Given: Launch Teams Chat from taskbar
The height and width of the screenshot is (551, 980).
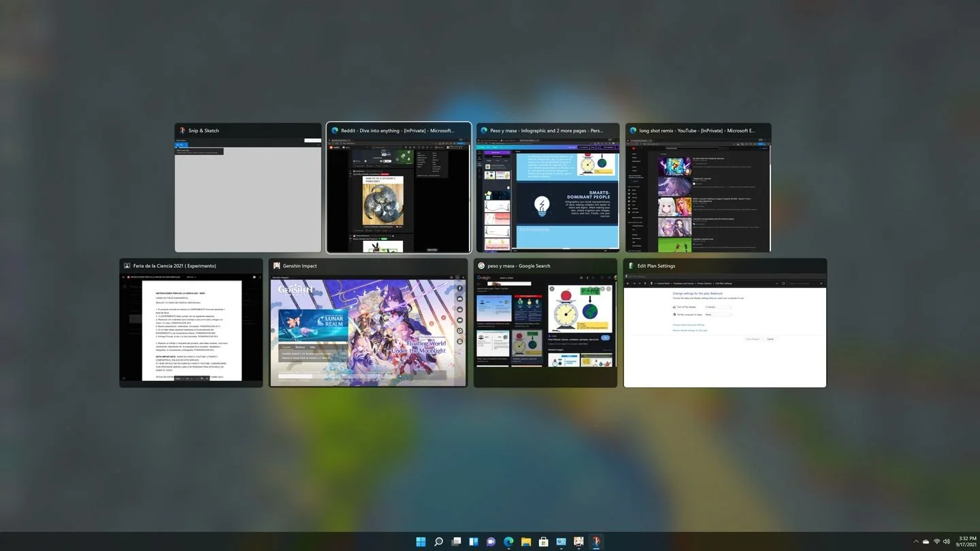Looking at the screenshot, I should (491, 541).
